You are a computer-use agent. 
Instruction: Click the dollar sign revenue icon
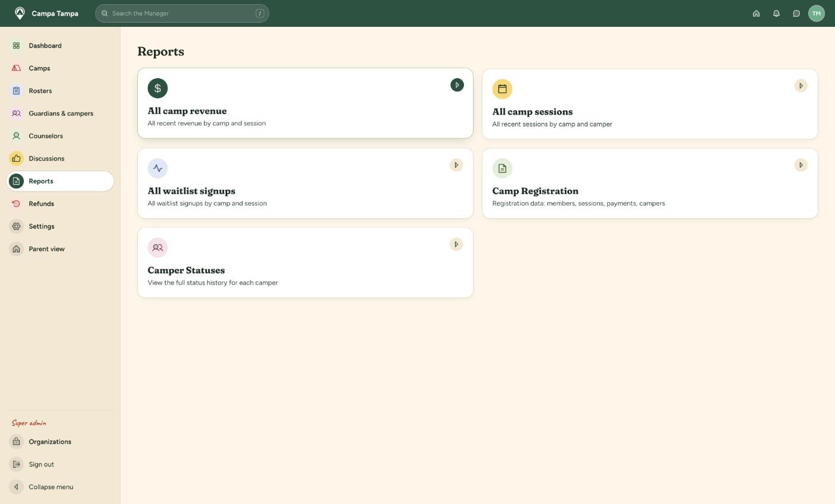pyautogui.click(x=157, y=88)
